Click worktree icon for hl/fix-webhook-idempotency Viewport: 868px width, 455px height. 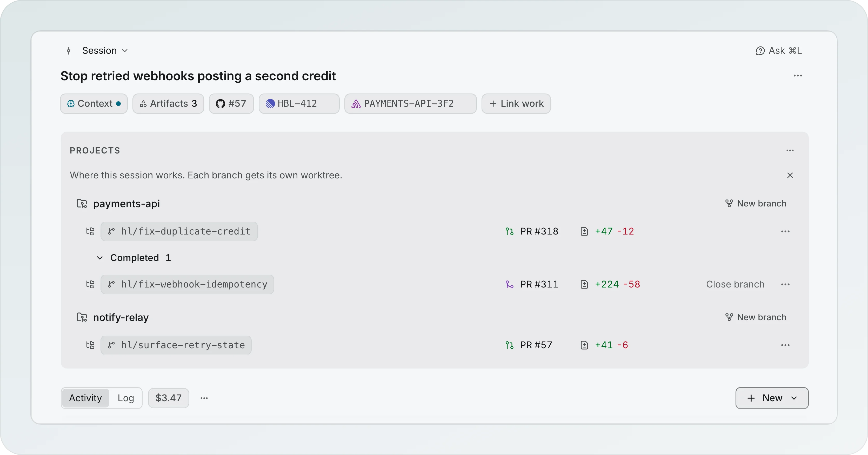[x=90, y=284]
